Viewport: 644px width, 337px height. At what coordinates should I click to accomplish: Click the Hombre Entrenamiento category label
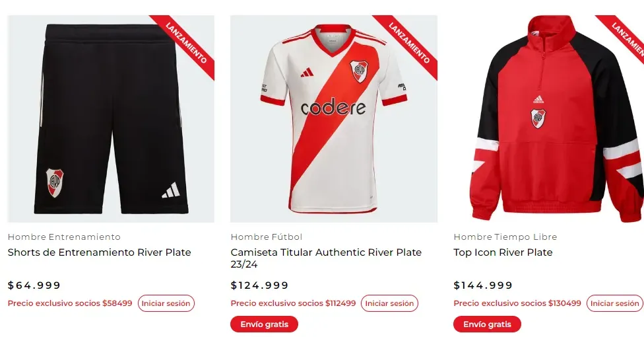[64, 237]
